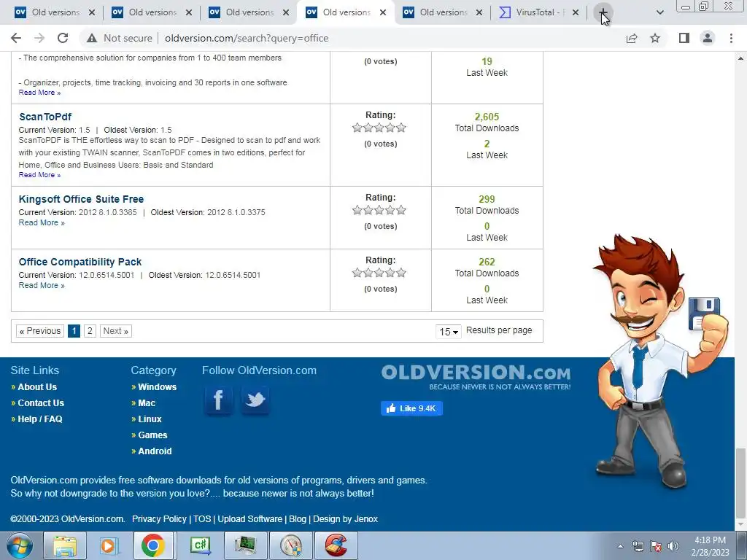Go to the Next results page
This screenshot has width=747, height=560.
pyautogui.click(x=116, y=331)
